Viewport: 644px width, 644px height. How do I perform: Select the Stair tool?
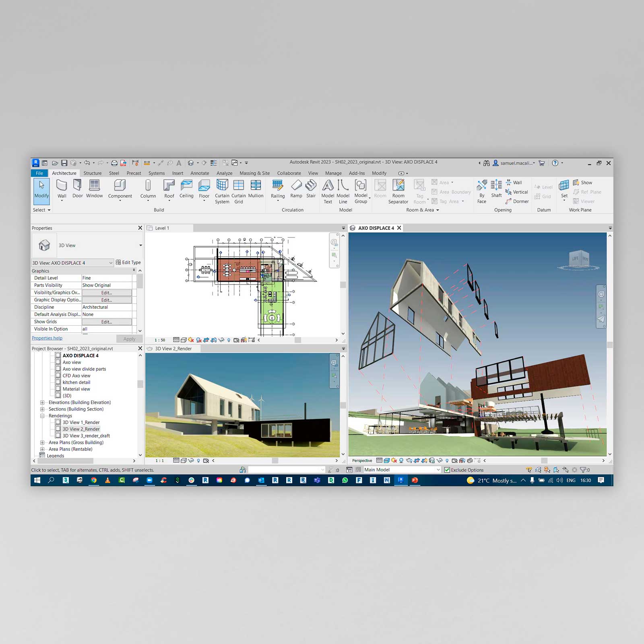point(311,189)
